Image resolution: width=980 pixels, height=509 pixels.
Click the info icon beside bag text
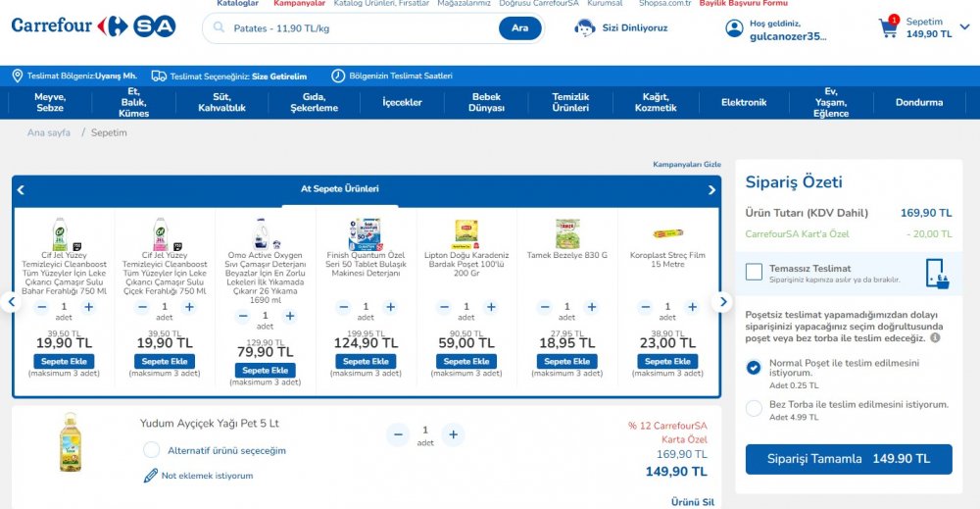[935, 337]
